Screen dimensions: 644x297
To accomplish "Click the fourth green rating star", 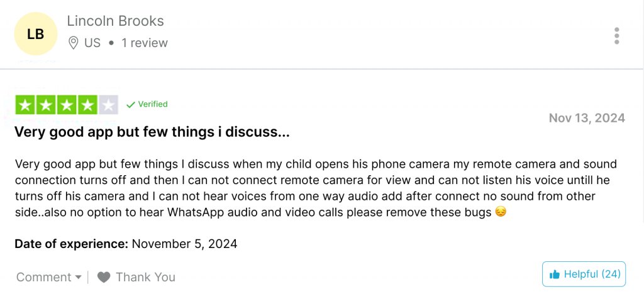I will 87,105.
